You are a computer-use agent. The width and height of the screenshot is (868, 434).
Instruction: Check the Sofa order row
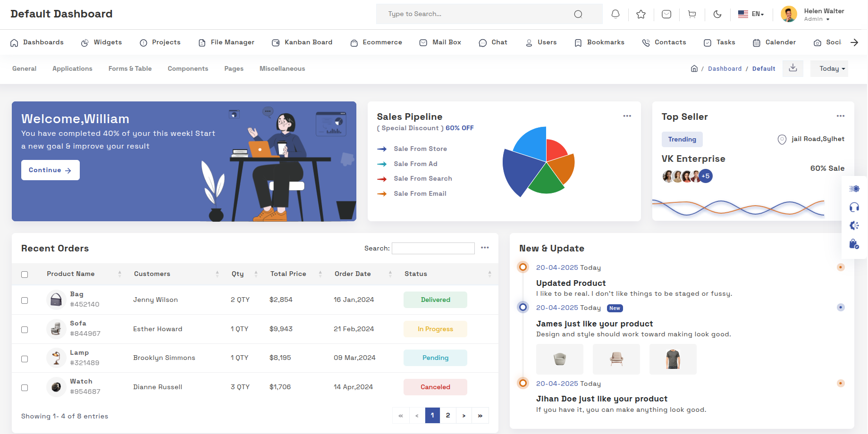25,330
